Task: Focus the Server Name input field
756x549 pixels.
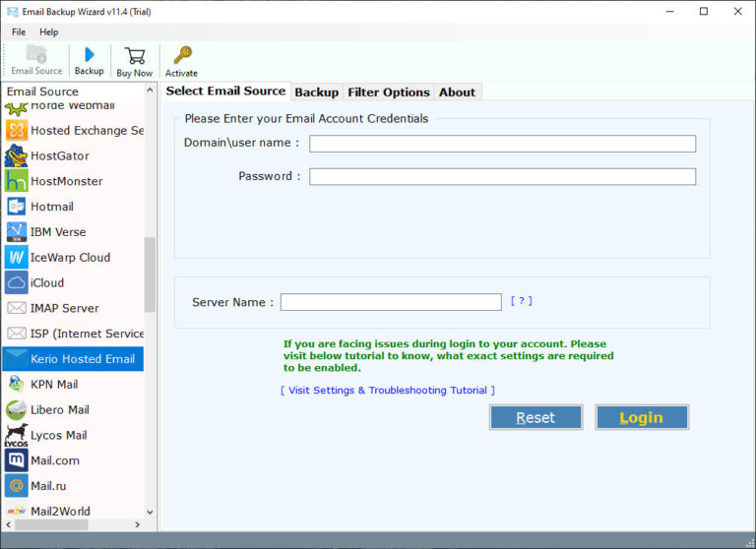Action: coord(391,302)
